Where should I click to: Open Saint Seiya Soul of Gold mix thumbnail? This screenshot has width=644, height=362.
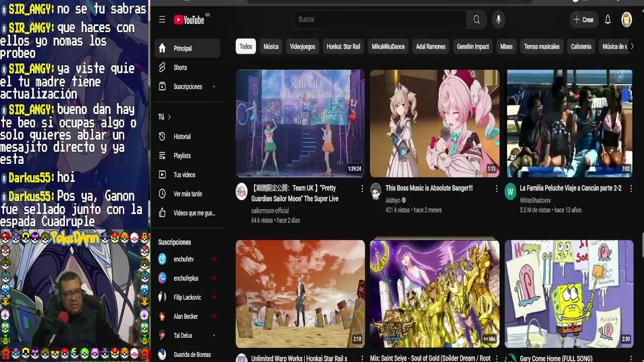tap(435, 294)
